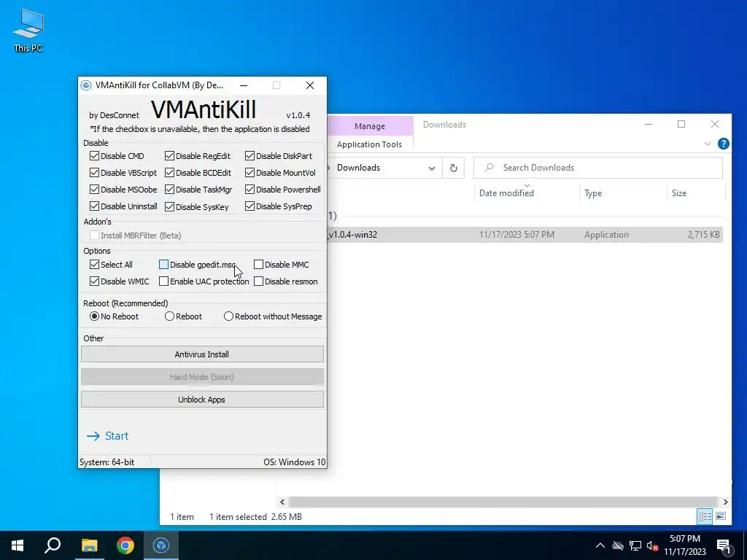
Task: Toggle Disable SysKey checkbox
Action: (x=169, y=206)
